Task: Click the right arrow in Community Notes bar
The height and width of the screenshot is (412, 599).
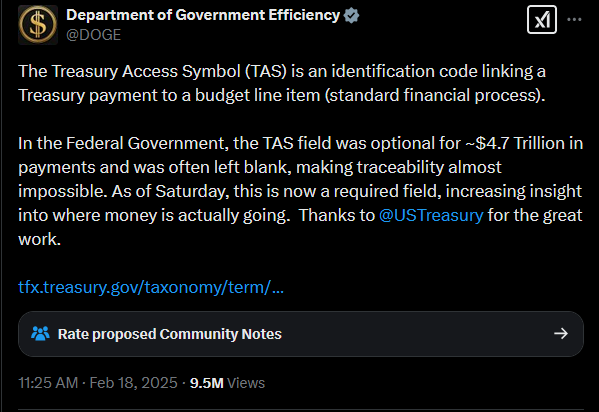Action: point(561,334)
